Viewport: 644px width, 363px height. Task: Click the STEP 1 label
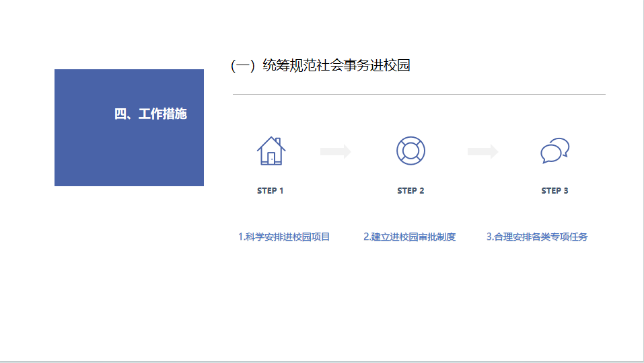coord(271,191)
